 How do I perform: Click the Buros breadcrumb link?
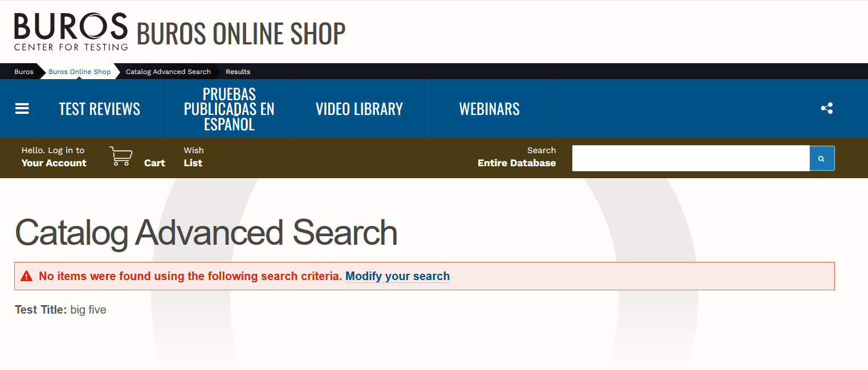[24, 72]
